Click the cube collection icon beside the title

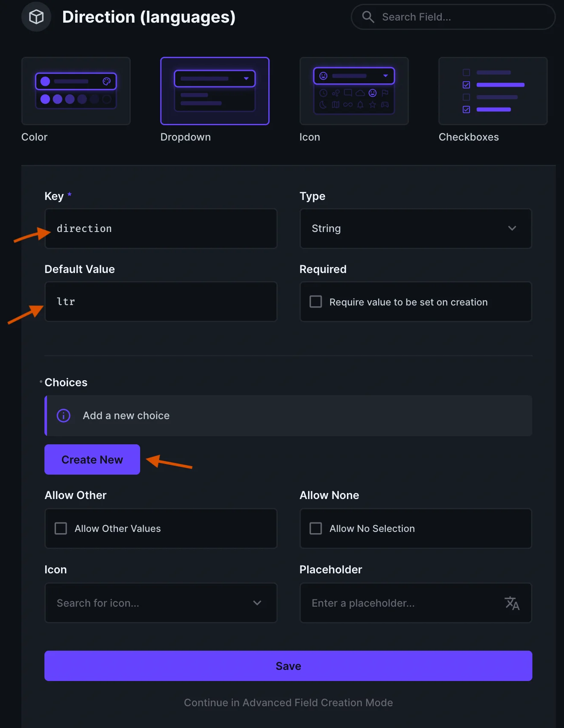click(x=36, y=17)
